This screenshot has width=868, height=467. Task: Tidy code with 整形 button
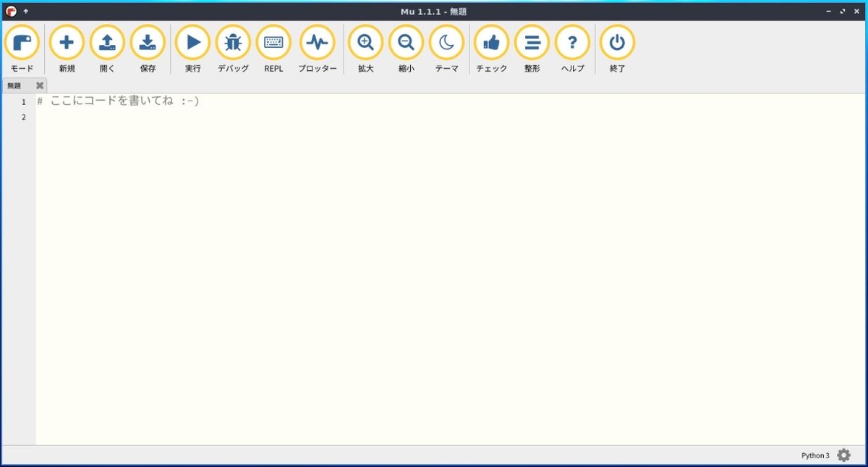tap(532, 49)
